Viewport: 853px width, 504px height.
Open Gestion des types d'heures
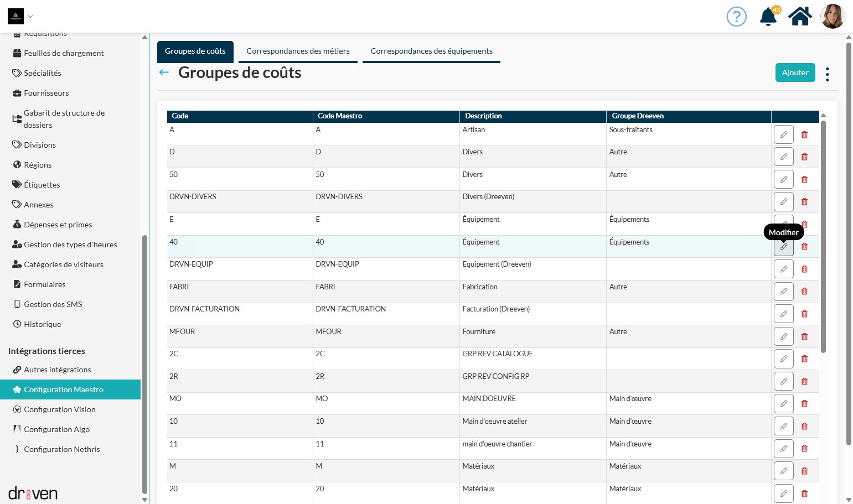pos(70,245)
